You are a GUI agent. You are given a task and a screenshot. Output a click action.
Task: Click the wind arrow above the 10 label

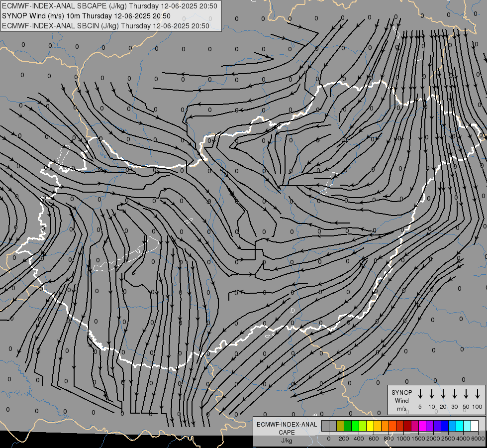tap(431, 394)
